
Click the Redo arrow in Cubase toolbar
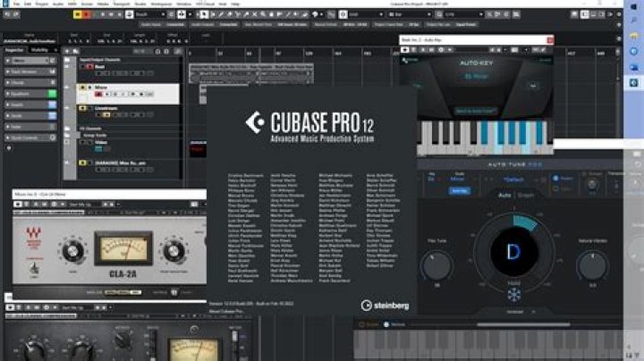click(x=16, y=14)
